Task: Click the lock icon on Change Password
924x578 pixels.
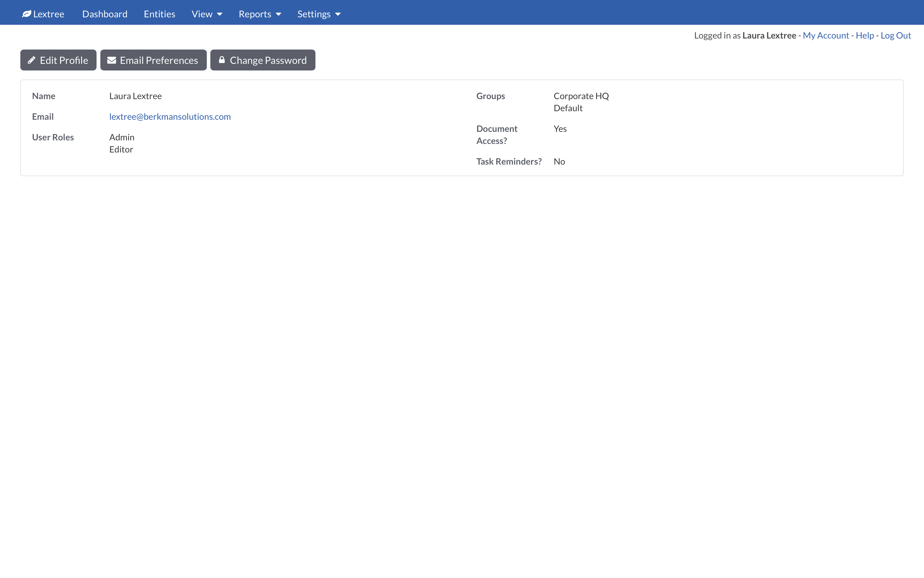Action: pos(221,60)
